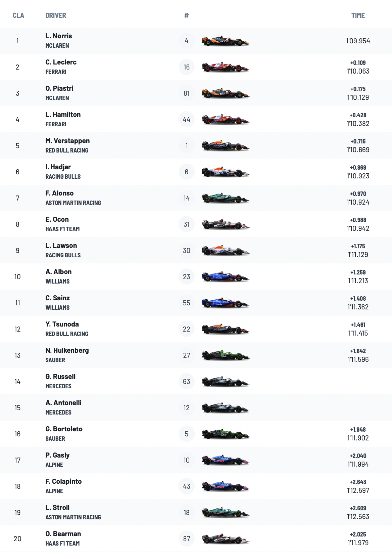
Task: Sort by the DRIVER column header
Action: point(56,15)
